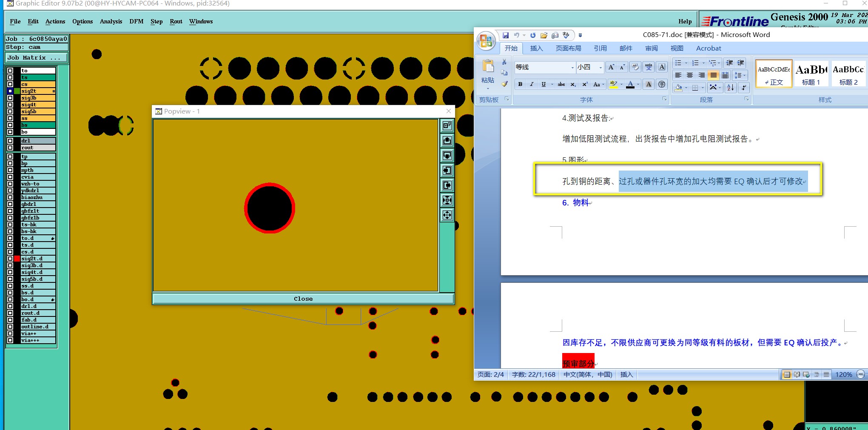Screen dimensions: 868x430
Task: Click the yellow highlight color button
Action: click(x=613, y=84)
